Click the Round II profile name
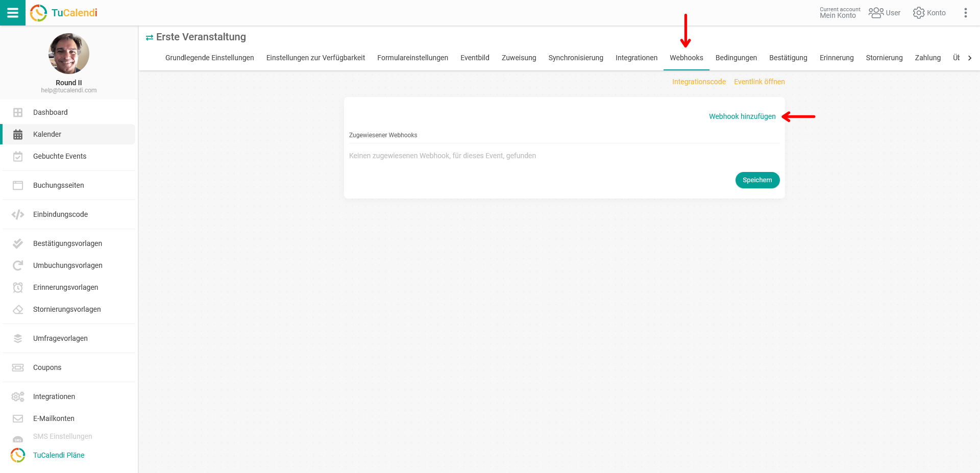Viewport: 980px width, 473px height. tap(69, 83)
